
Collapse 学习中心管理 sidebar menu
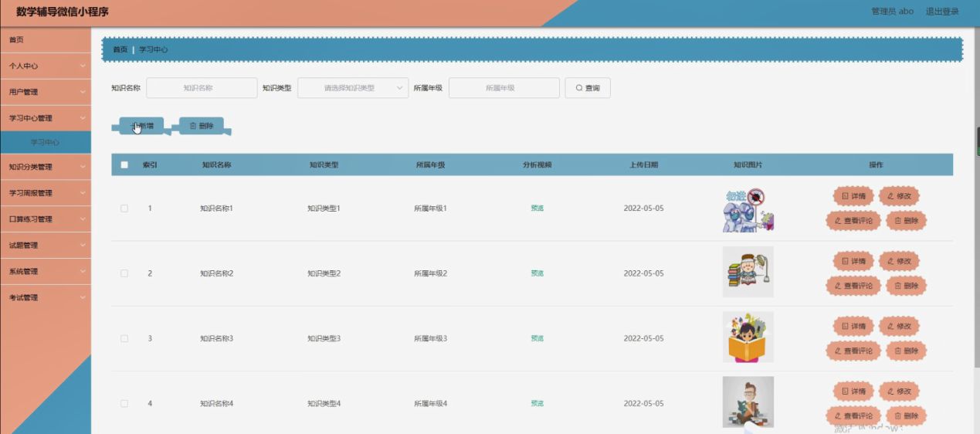click(x=46, y=118)
